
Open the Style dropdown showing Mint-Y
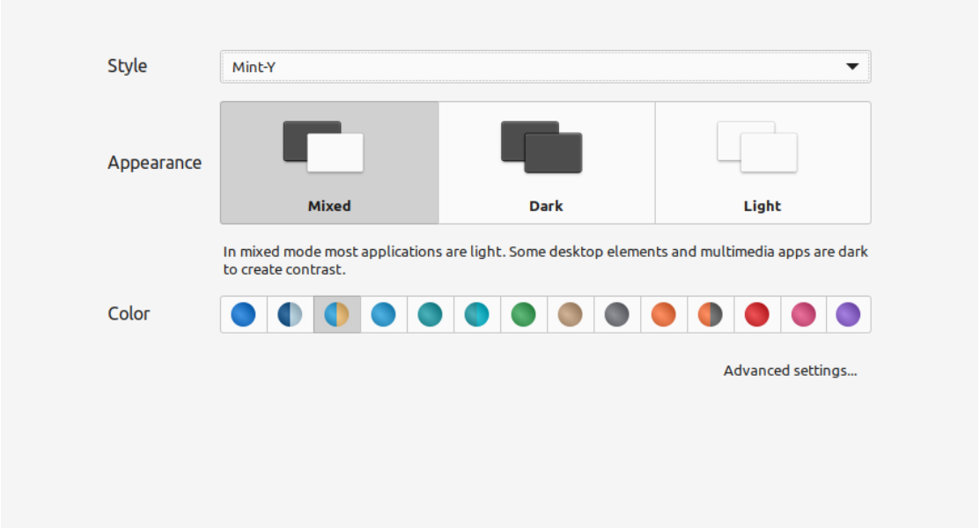[x=545, y=67]
